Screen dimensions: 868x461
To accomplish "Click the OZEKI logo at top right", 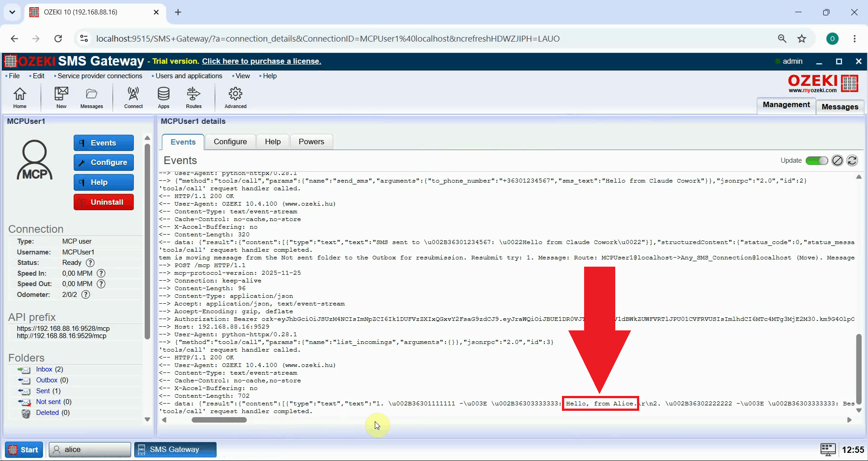I will 823,84.
